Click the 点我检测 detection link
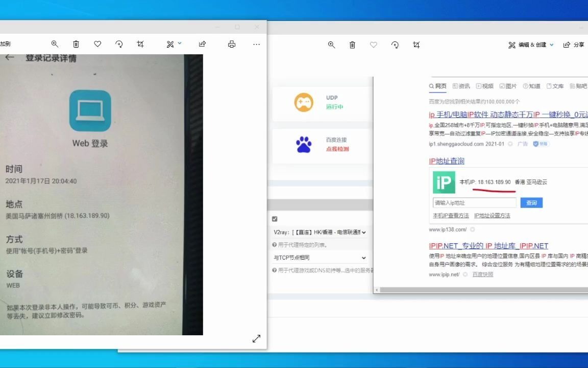This screenshot has width=588, height=368. tap(337, 148)
